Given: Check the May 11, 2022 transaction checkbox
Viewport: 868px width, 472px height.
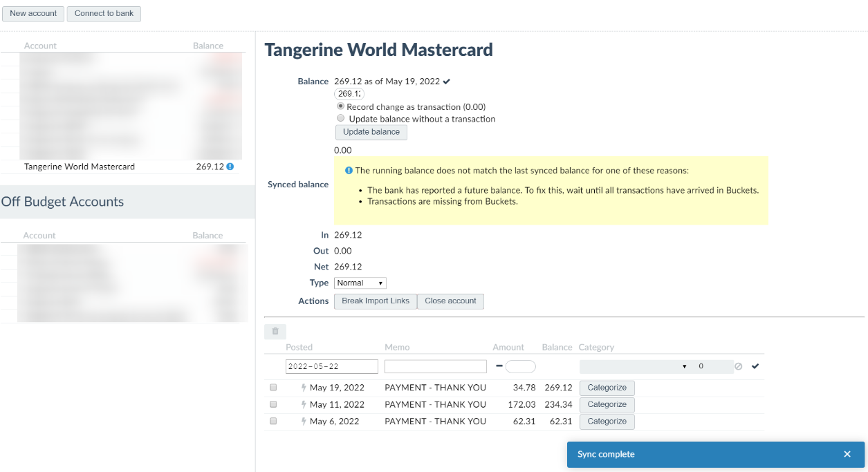Looking at the screenshot, I should pos(273,404).
